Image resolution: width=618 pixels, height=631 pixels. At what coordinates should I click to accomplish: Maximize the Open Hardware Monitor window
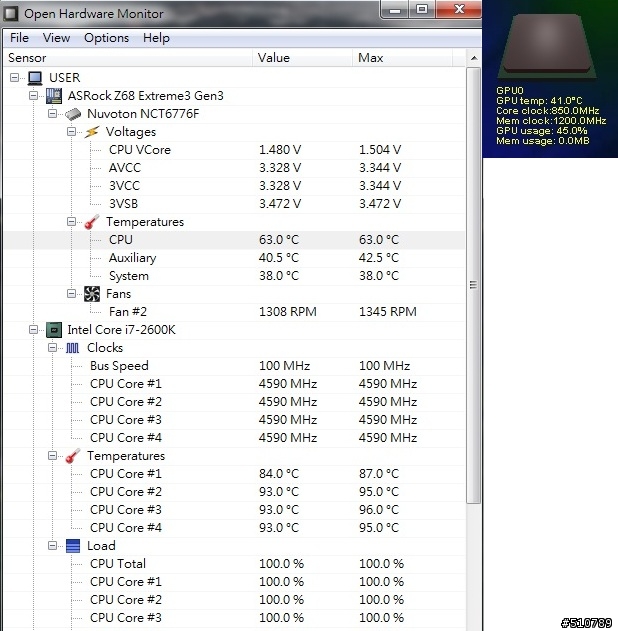click(x=422, y=9)
